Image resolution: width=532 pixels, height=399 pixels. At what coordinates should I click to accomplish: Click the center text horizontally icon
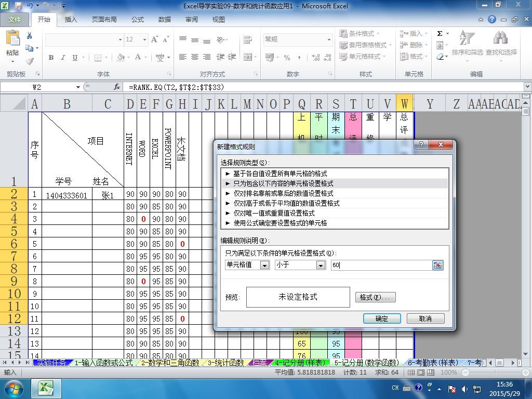195,57
